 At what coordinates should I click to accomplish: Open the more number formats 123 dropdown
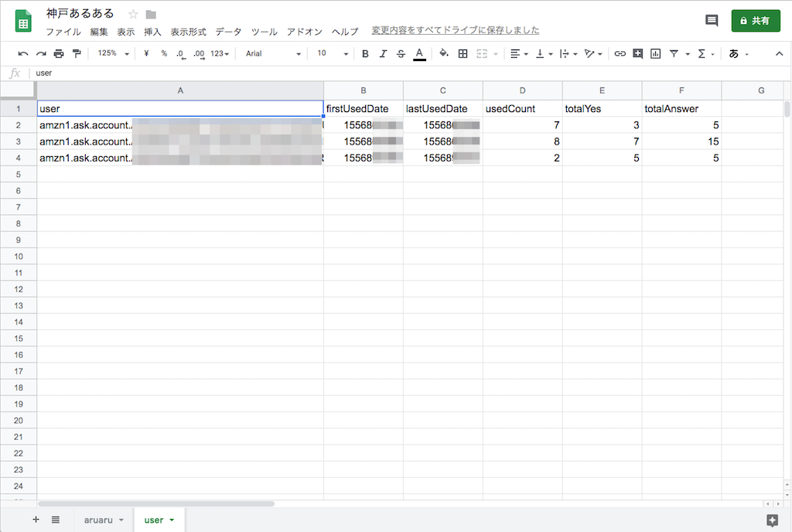click(220, 53)
